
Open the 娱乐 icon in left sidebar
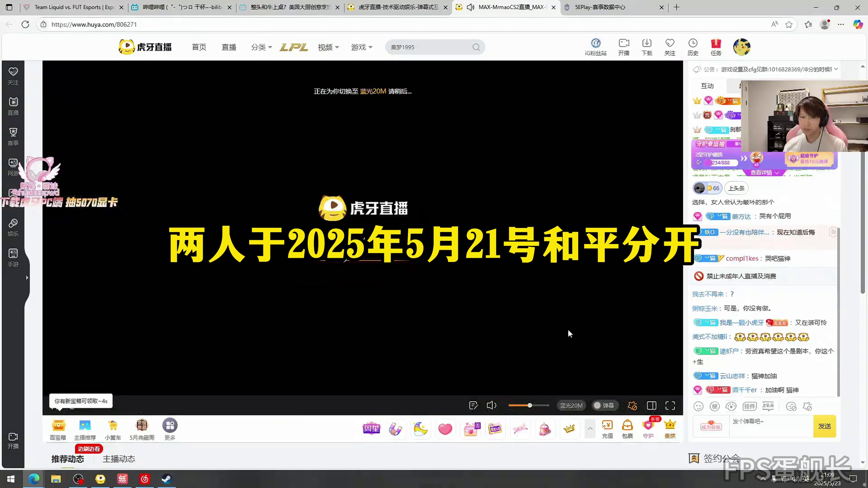pos(13,227)
